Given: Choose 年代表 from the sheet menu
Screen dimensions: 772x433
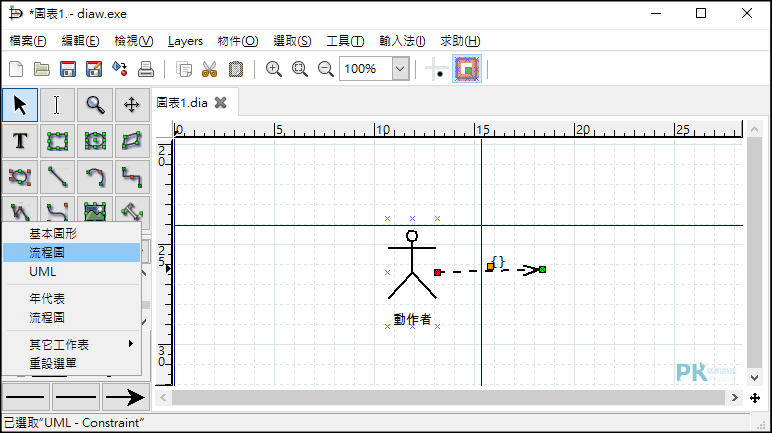Looking at the screenshot, I should (72, 299).
